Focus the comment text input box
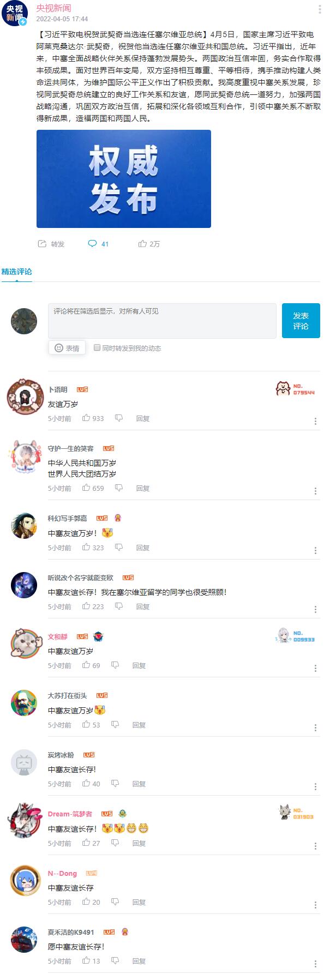Viewport: 324px width, 980px height. click(162, 321)
